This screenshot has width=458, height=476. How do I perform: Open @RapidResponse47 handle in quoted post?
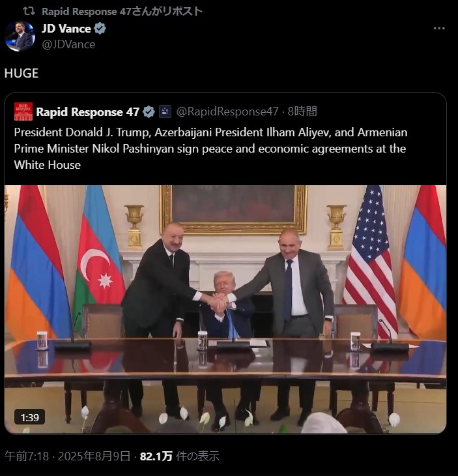pyautogui.click(x=227, y=112)
